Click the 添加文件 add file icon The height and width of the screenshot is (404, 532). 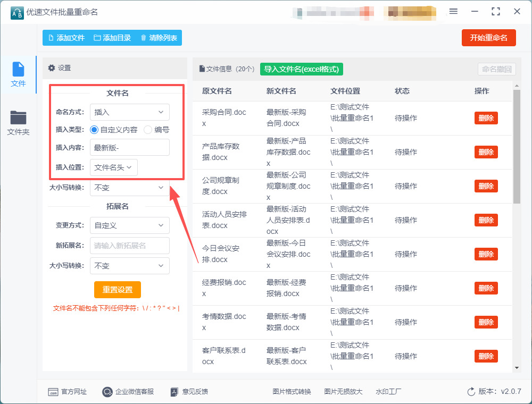(x=51, y=38)
